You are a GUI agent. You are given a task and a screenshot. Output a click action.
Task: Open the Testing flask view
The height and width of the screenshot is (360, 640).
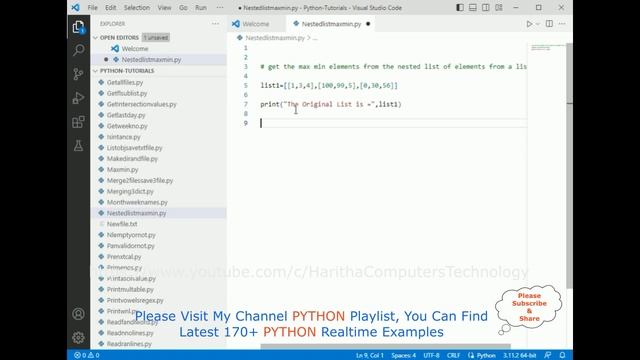pos(78,146)
